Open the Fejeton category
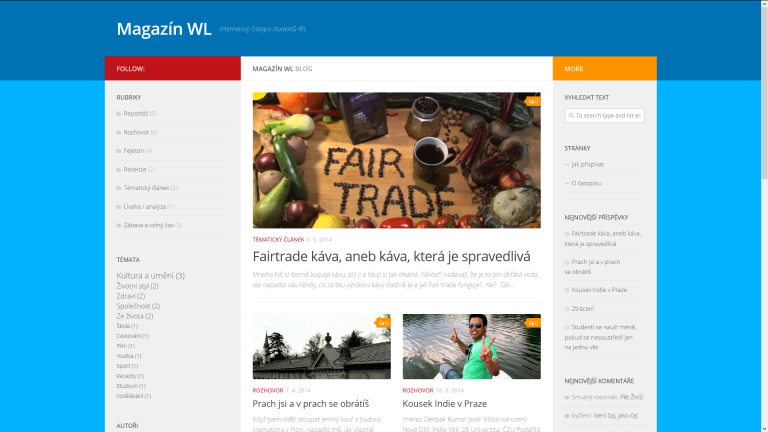 coord(134,151)
